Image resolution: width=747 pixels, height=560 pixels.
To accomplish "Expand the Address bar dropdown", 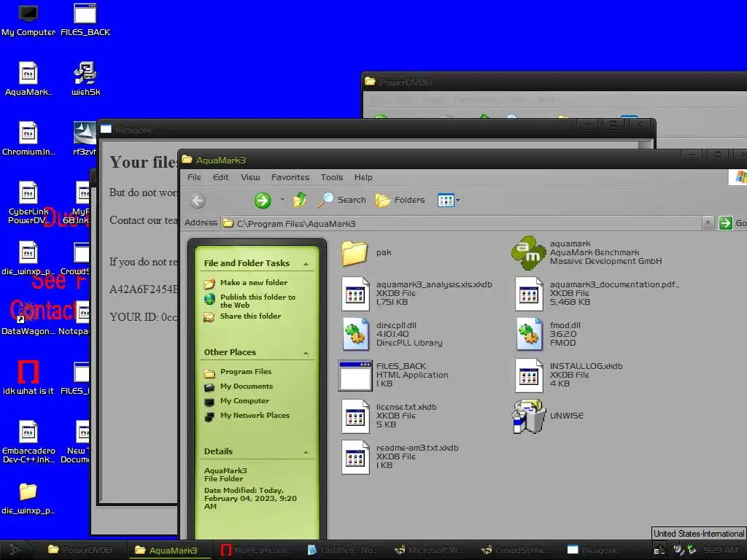I will pyautogui.click(x=708, y=223).
